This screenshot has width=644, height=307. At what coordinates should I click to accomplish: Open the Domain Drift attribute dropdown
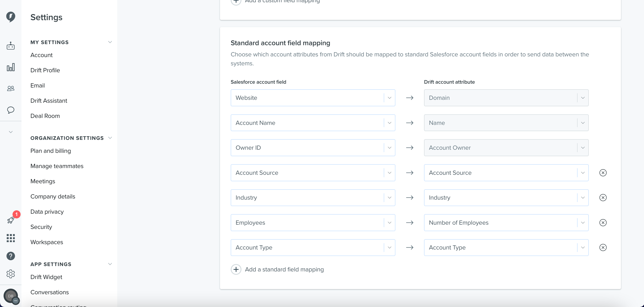(x=506, y=98)
